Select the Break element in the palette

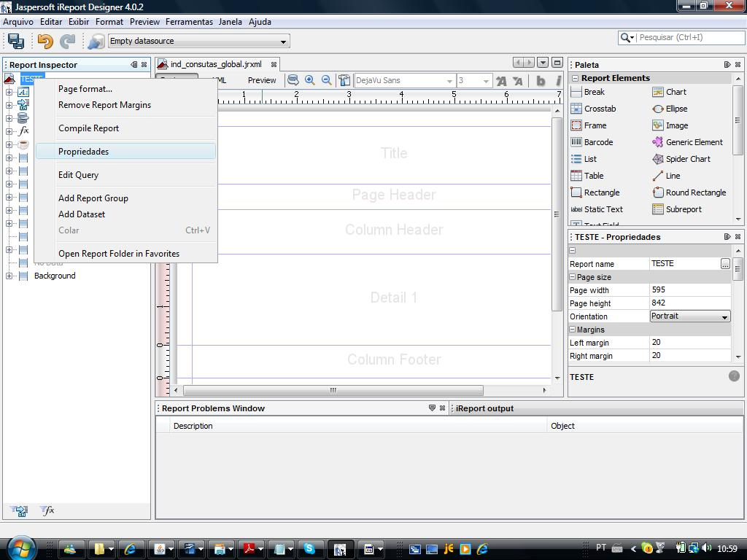[588, 92]
